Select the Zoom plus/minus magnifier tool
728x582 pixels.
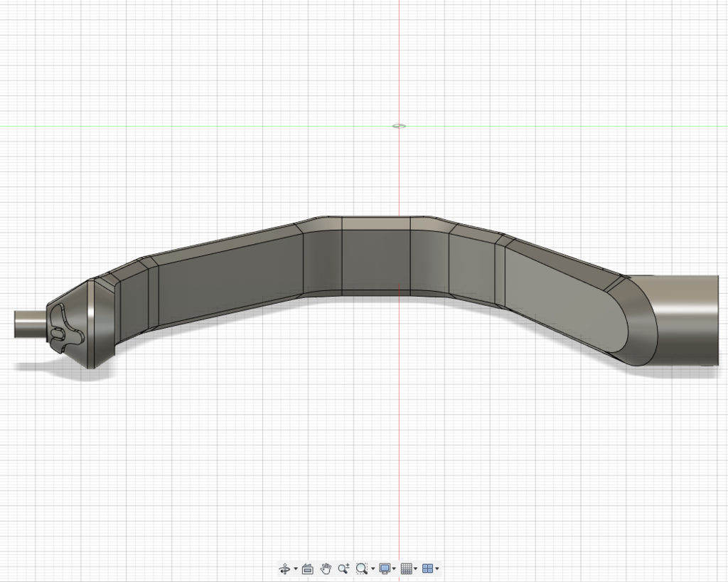[x=344, y=568]
